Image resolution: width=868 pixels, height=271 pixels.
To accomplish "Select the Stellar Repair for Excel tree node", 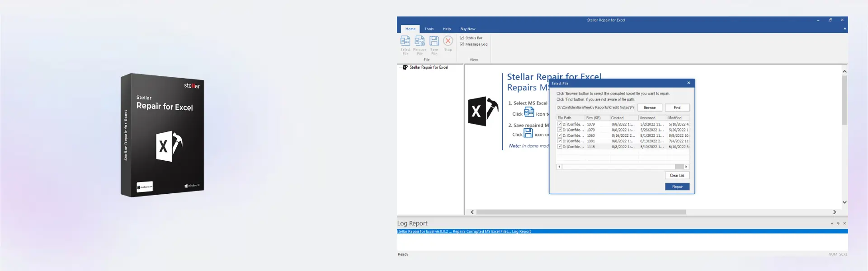I will (x=429, y=67).
